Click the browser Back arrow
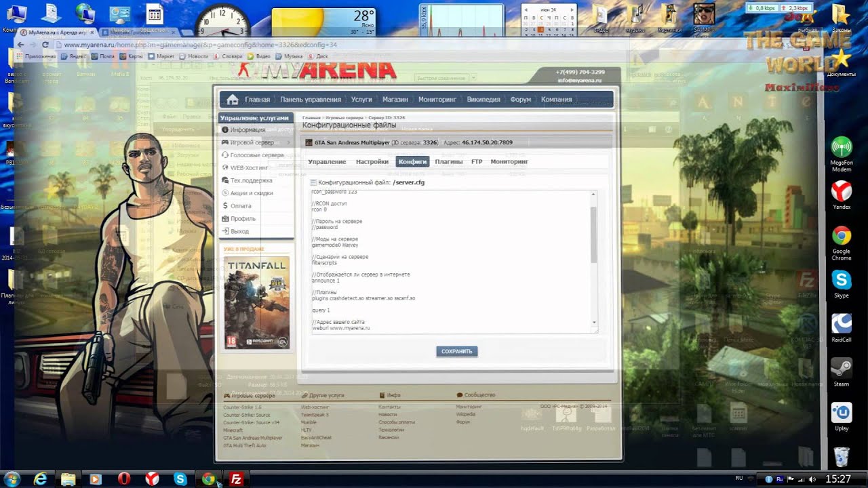The height and width of the screenshot is (488, 868). pos(22,45)
